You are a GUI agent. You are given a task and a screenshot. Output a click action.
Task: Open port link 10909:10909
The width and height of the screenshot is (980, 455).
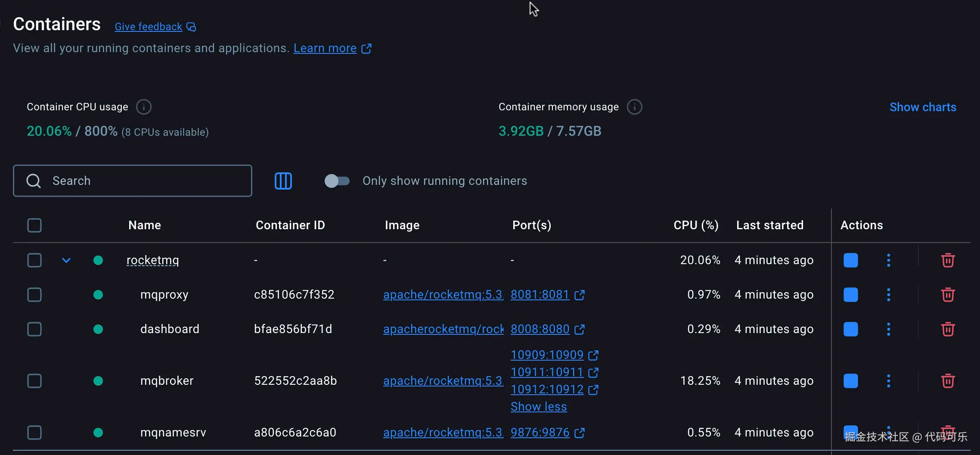coord(547,355)
